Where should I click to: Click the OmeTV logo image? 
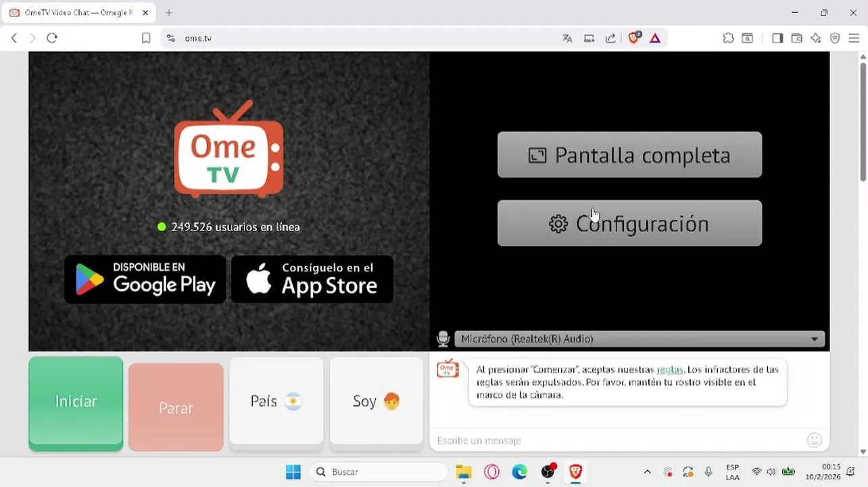(x=229, y=149)
